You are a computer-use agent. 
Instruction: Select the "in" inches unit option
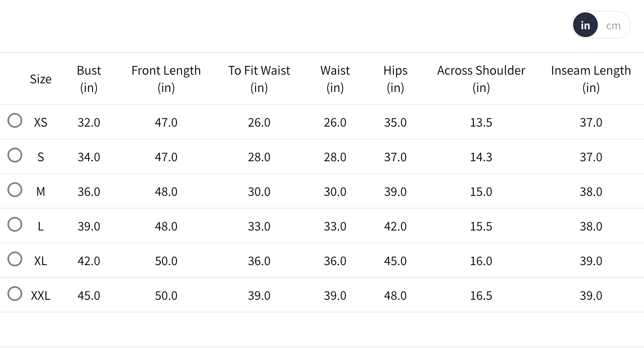585,26
